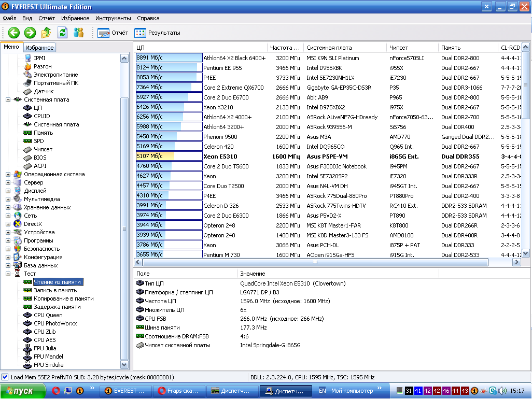Select the Электропитание power icon
532x399 pixels.
coord(27,75)
